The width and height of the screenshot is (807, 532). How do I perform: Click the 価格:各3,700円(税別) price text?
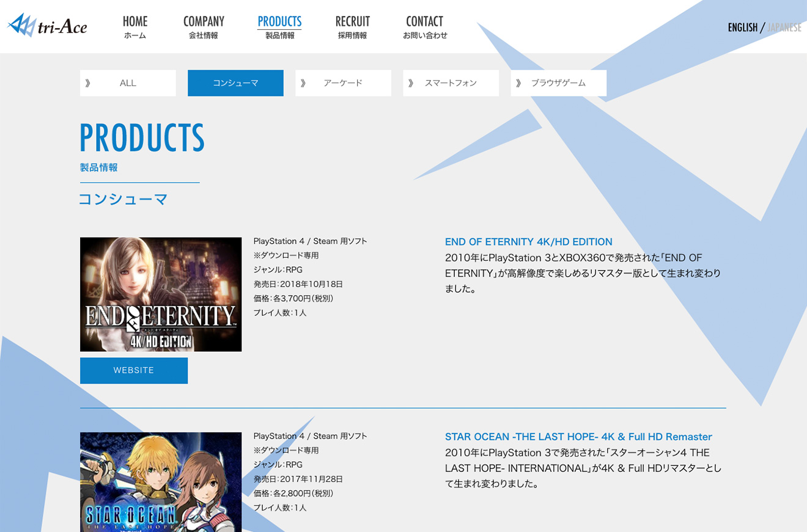[293, 298]
